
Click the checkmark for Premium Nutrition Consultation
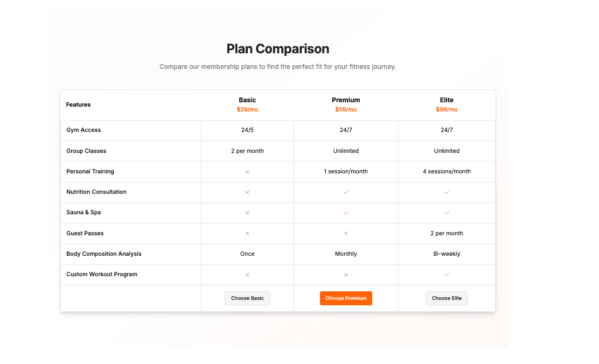346,192
